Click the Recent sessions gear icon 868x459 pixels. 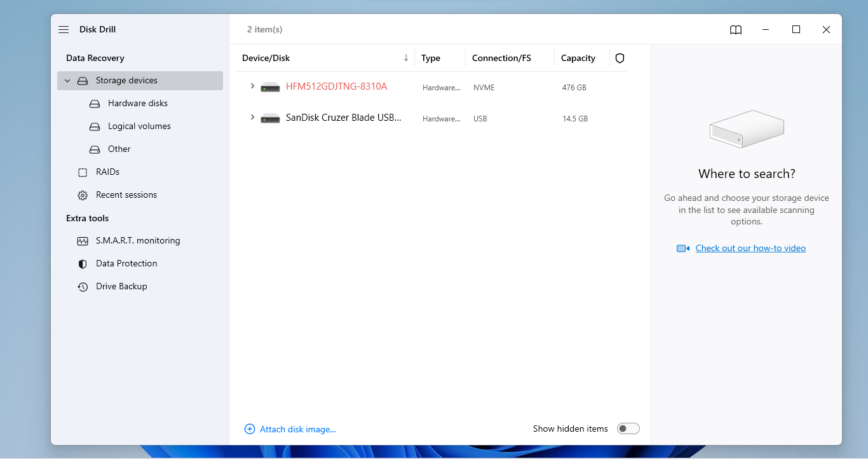[x=83, y=195]
